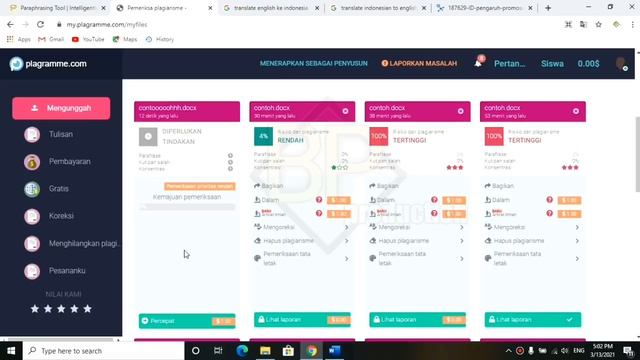640x360 pixels.
Task: Click Dalam help question mark on 53 menit card
Action: 549,200
